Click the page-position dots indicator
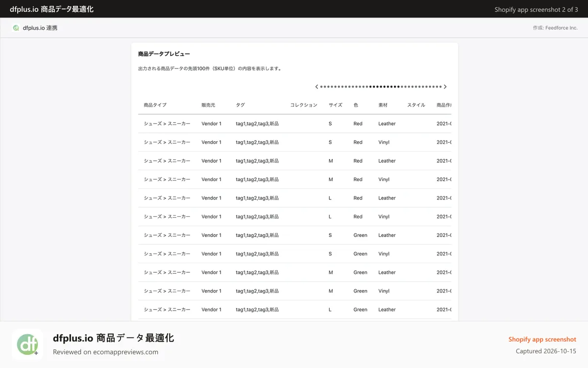Viewport: 588px width, 368px height. point(381,87)
